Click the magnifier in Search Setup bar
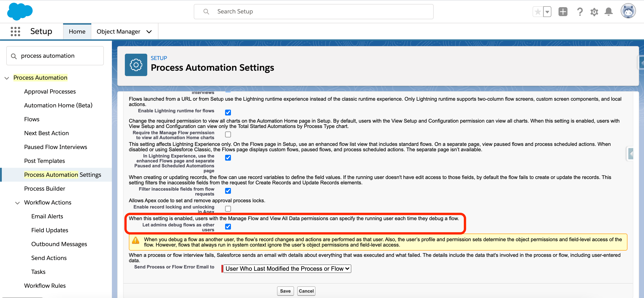 206,11
